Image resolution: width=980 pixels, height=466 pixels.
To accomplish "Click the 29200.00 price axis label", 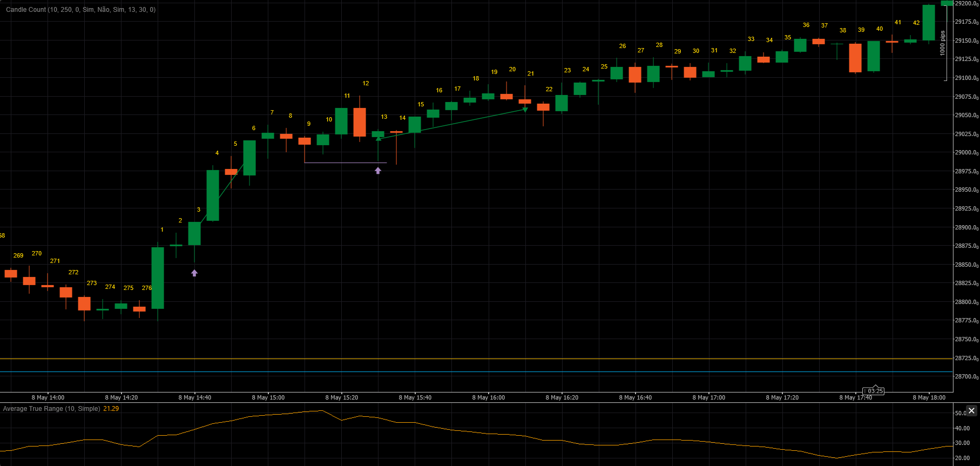I will click(967, 3).
